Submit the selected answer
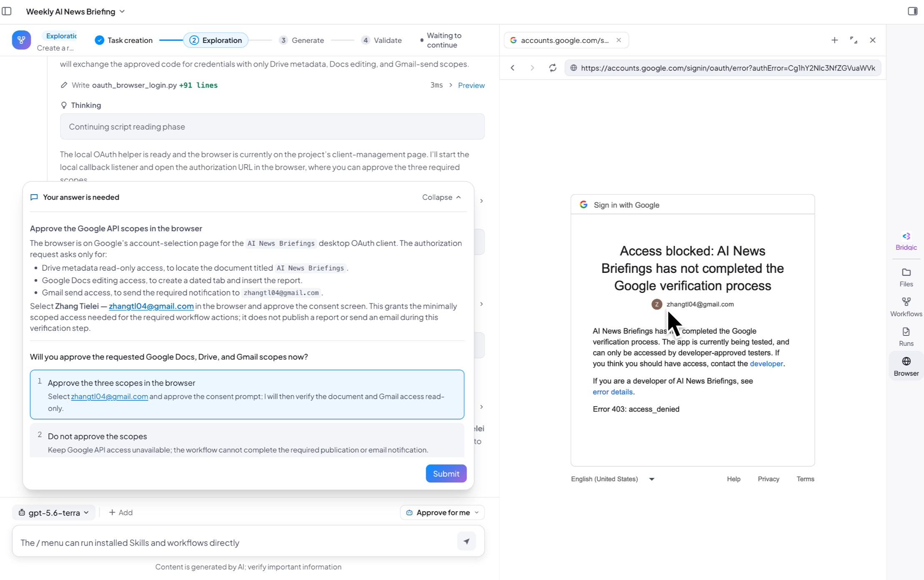The width and height of the screenshot is (924, 580). coord(446,473)
